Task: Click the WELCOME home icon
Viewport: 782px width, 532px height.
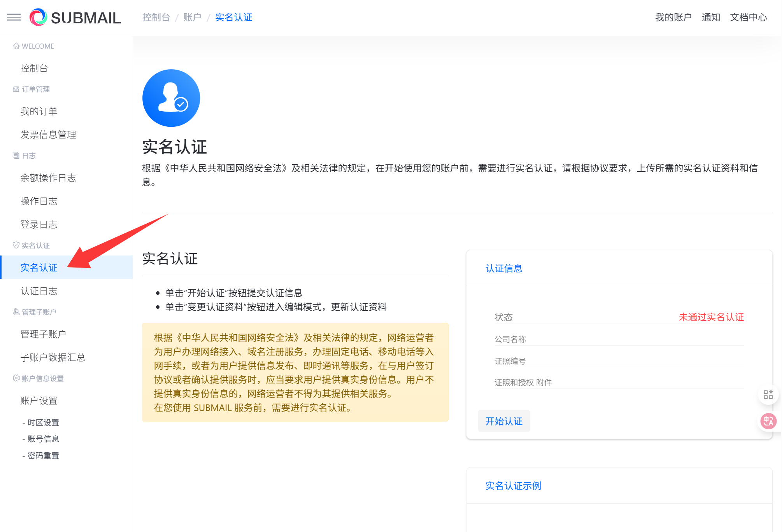Action: click(x=16, y=46)
